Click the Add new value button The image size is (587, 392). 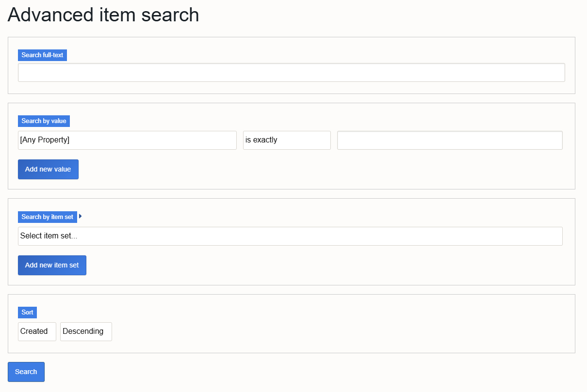pyautogui.click(x=48, y=169)
